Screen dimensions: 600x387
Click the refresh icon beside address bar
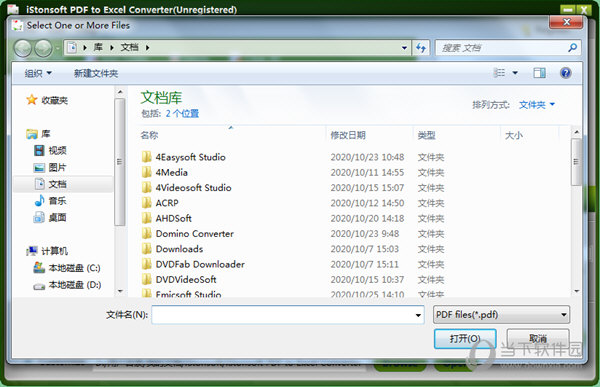pyautogui.click(x=421, y=48)
